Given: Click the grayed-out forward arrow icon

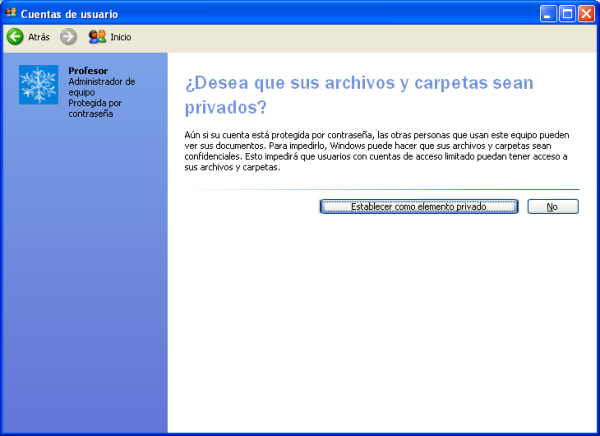Looking at the screenshot, I should click(68, 37).
